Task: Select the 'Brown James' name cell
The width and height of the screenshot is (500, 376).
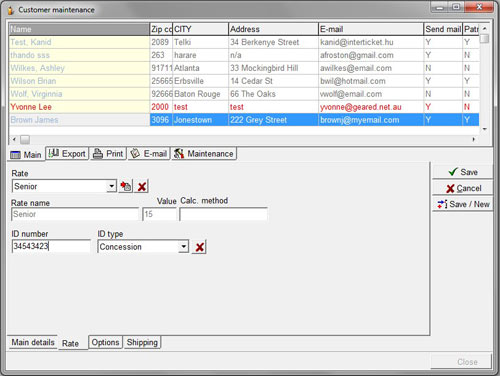Action: (79, 120)
